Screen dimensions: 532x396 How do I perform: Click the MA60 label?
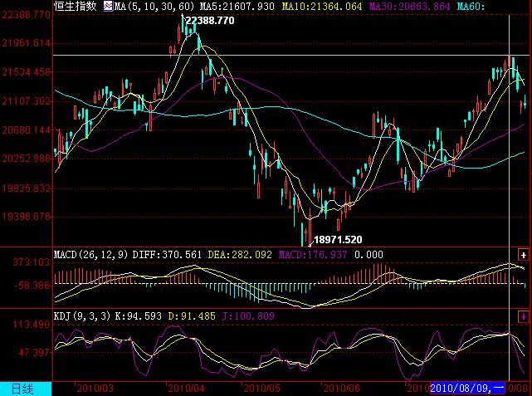471,7
